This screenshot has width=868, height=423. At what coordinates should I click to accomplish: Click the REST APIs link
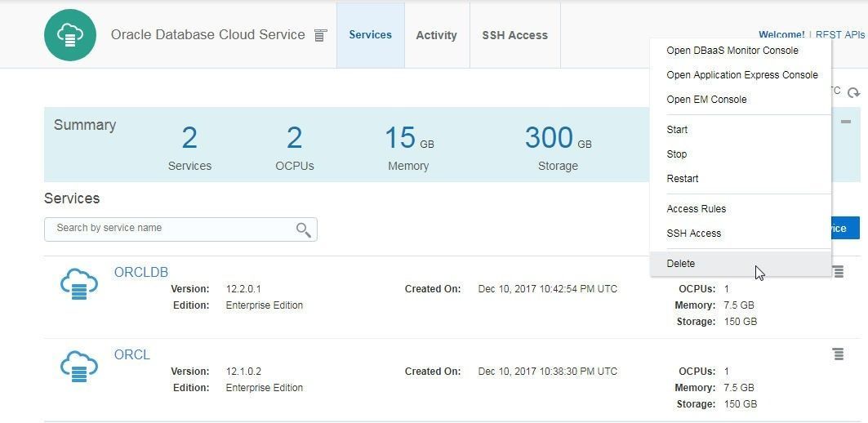pyautogui.click(x=839, y=35)
